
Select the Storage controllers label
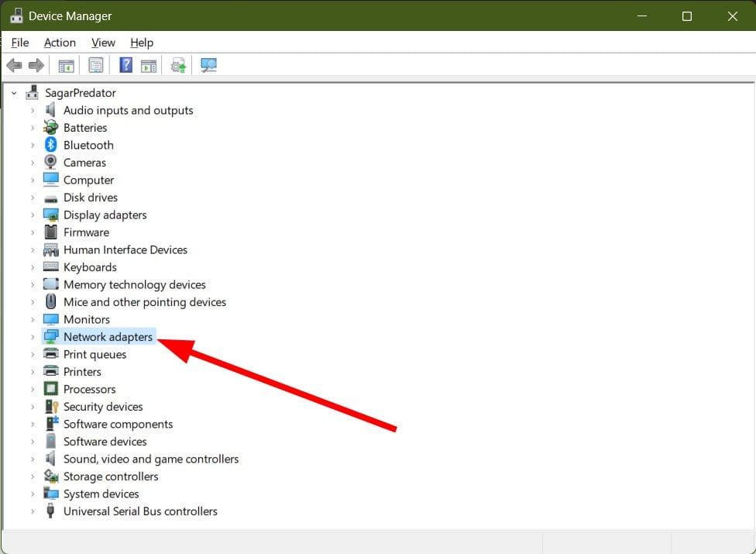click(x=111, y=477)
